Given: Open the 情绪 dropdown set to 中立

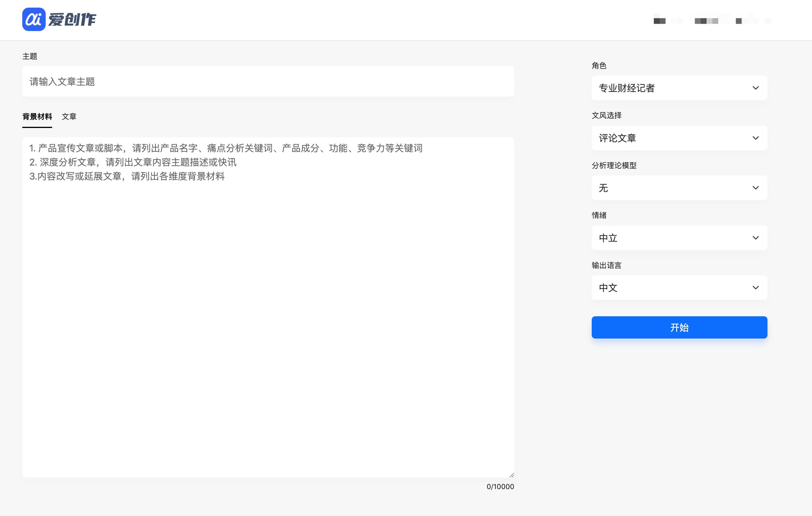Looking at the screenshot, I should click(x=671, y=238).
